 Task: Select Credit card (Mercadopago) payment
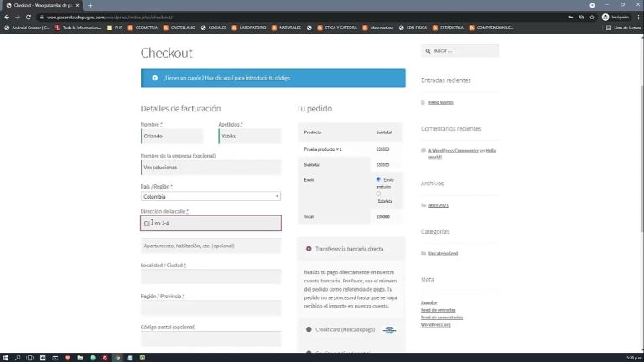coord(309,329)
